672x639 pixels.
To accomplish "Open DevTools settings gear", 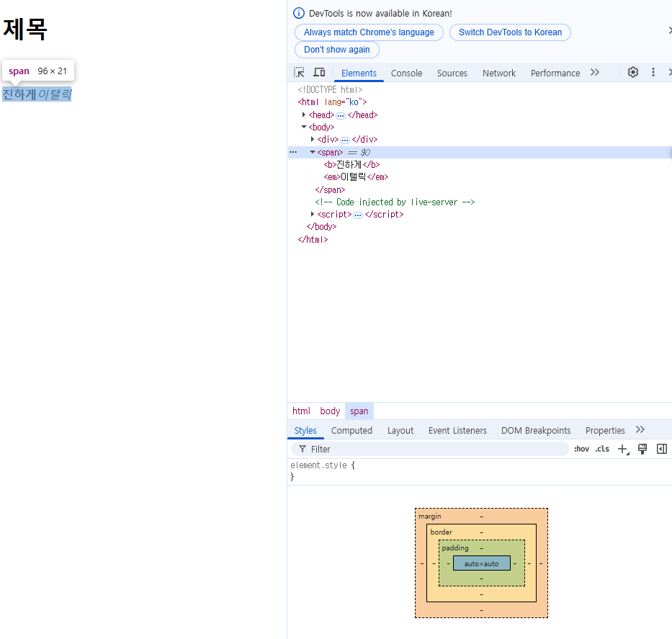I will (x=633, y=73).
